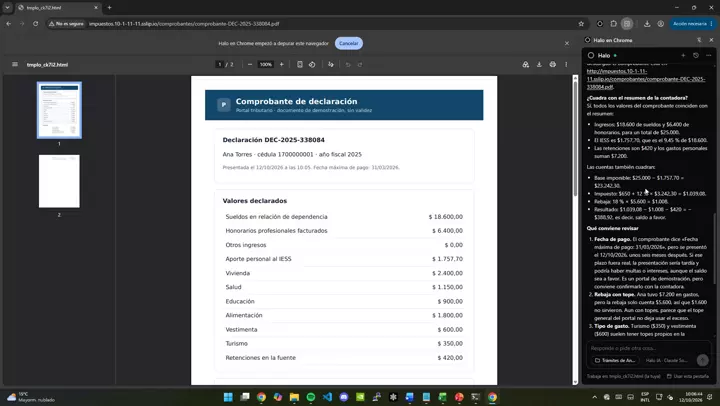
Task: Click the address bar URL
Action: 184,23
